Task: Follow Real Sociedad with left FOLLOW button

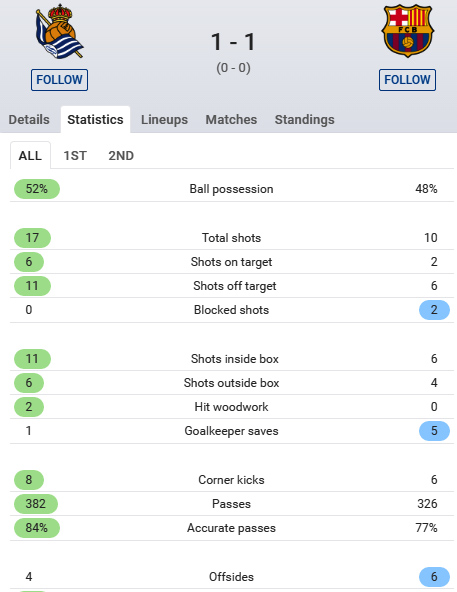Action: 59,80
